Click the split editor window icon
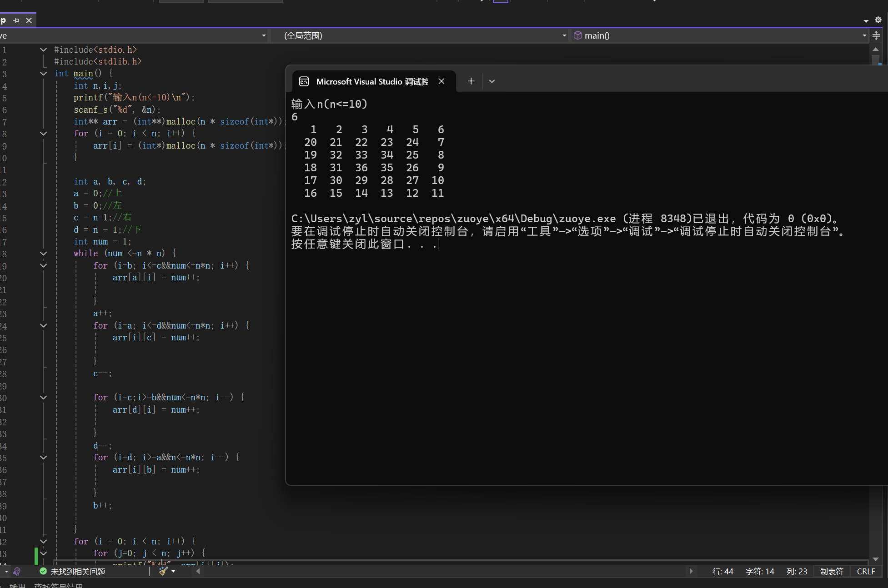This screenshot has height=588, width=888. point(876,35)
